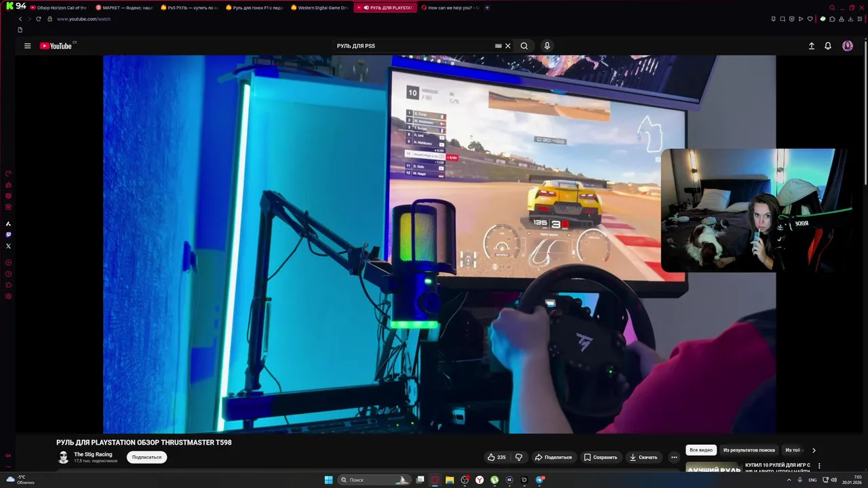Open The Stig Racing channel avatar
This screenshot has width=868, height=488.
point(64,457)
